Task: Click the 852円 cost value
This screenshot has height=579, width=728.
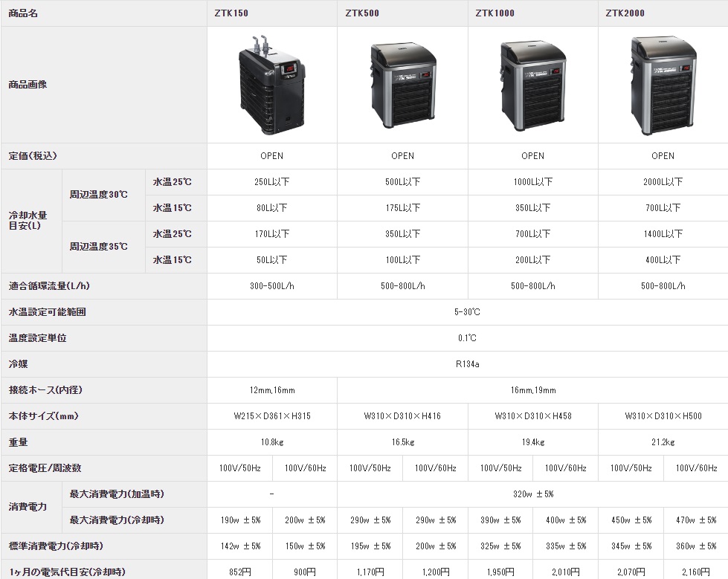Action: point(240,572)
